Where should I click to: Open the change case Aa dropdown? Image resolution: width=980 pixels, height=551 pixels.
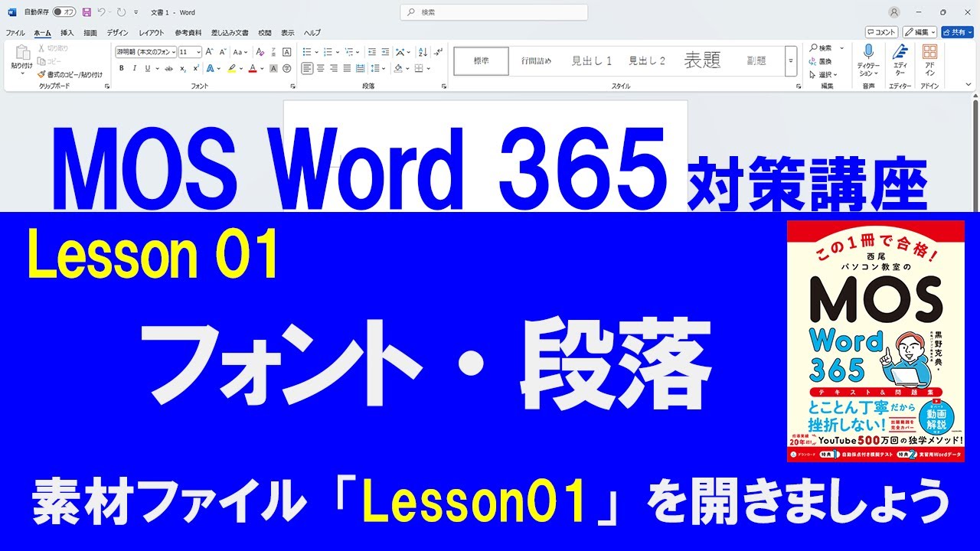pyautogui.click(x=240, y=52)
